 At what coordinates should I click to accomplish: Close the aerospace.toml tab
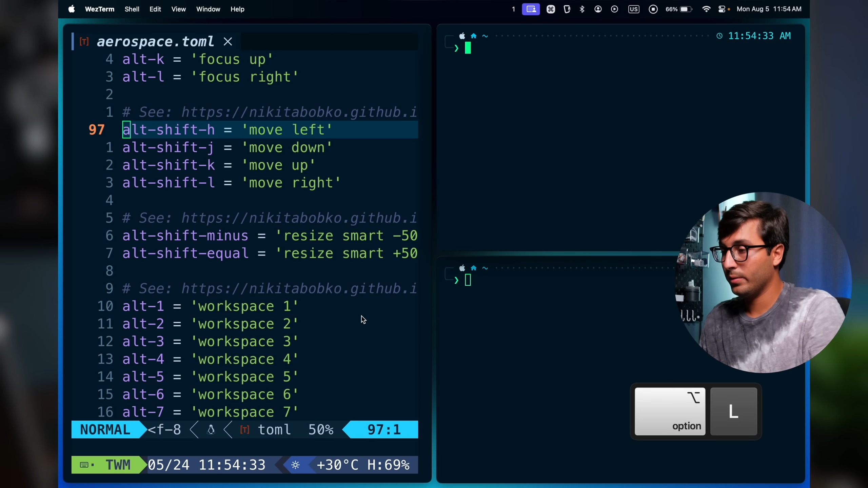pyautogui.click(x=228, y=42)
